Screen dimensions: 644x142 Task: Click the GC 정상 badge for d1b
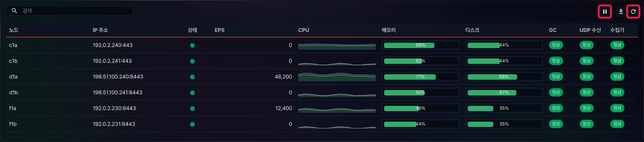(x=556, y=93)
